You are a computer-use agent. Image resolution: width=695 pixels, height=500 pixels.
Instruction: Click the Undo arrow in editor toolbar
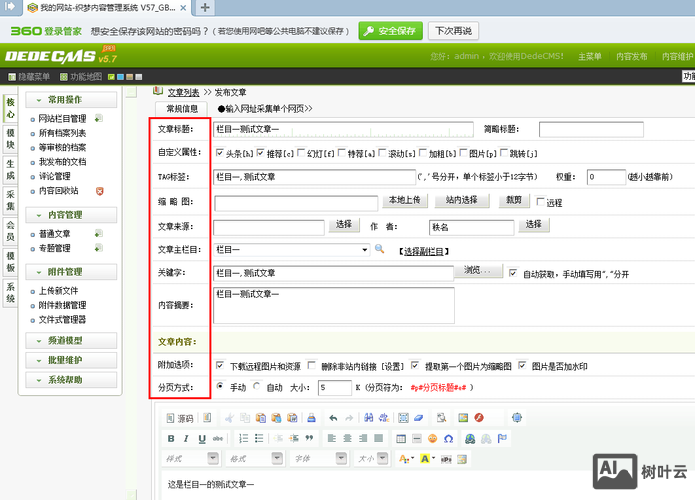(333, 418)
